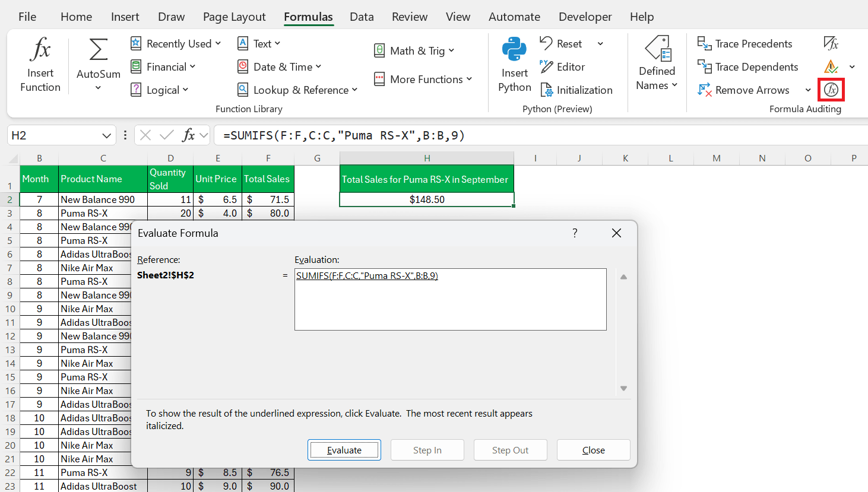Switch to the Automate tab
The height and width of the screenshot is (492, 868).
click(514, 17)
